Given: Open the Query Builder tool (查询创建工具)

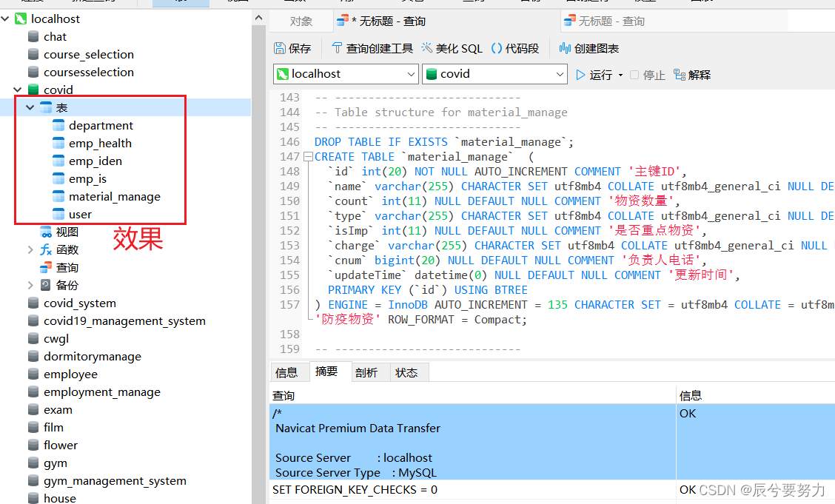Looking at the screenshot, I should pos(372,48).
